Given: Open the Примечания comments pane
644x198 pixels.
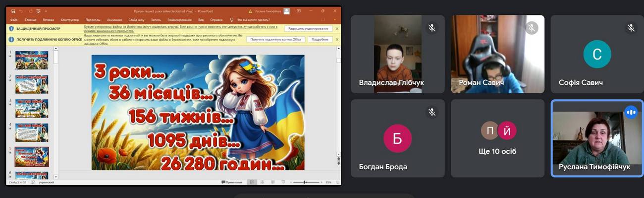Looking at the screenshot, I should pos(232,182).
